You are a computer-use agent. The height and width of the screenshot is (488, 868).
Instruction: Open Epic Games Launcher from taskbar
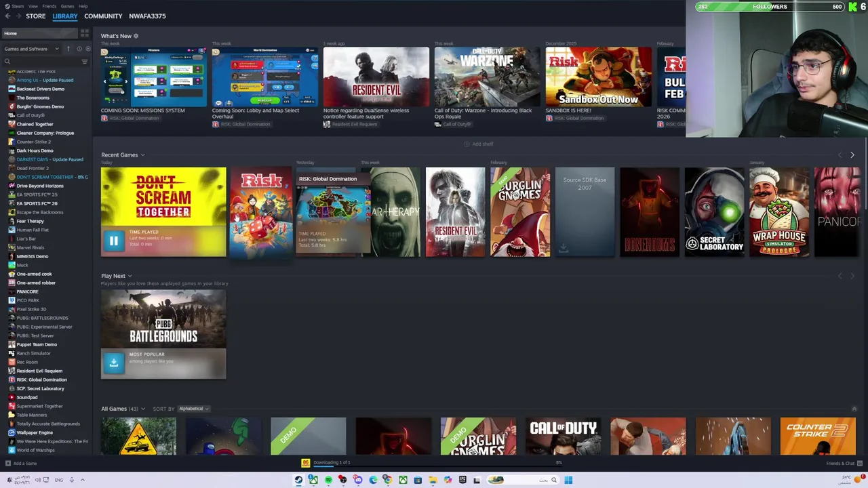click(x=462, y=480)
